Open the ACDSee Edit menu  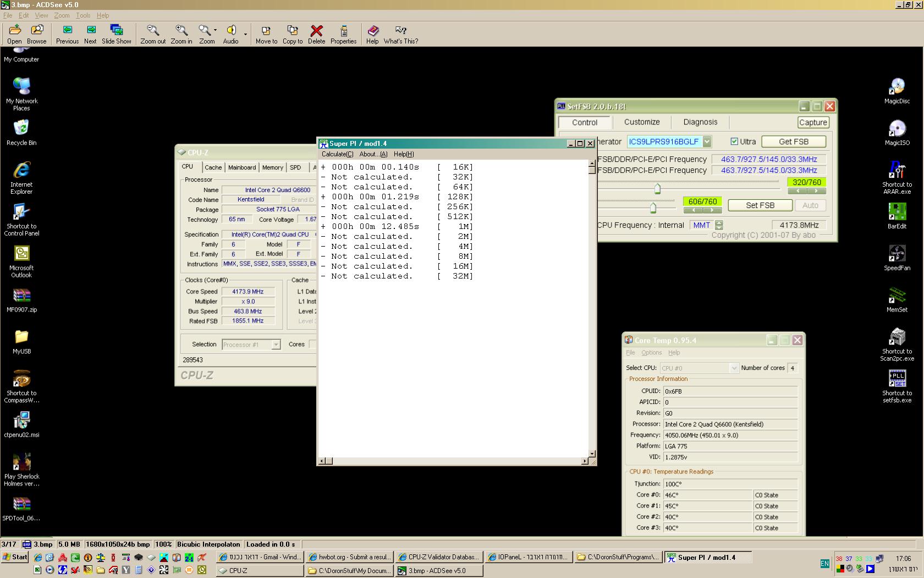click(24, 15)
